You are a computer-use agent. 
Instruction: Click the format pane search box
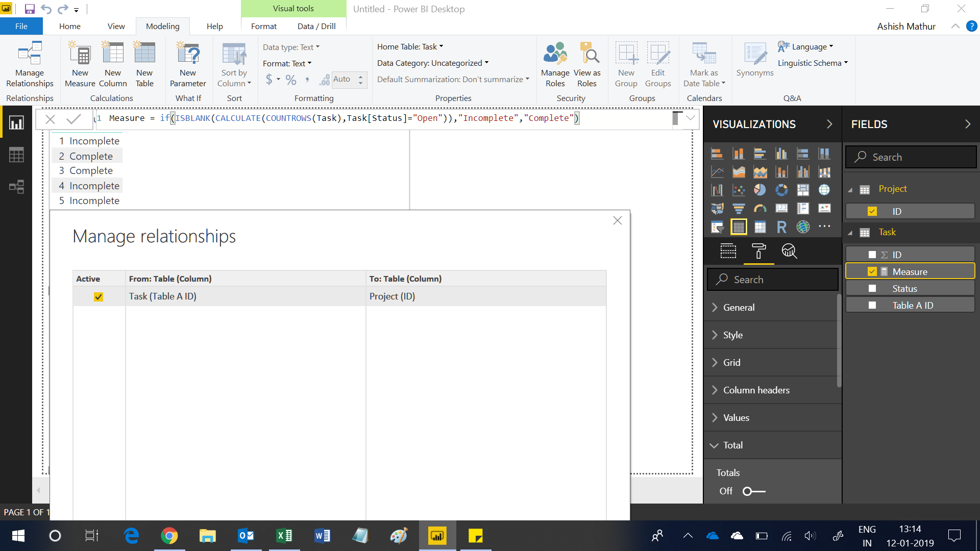(772, 280)
